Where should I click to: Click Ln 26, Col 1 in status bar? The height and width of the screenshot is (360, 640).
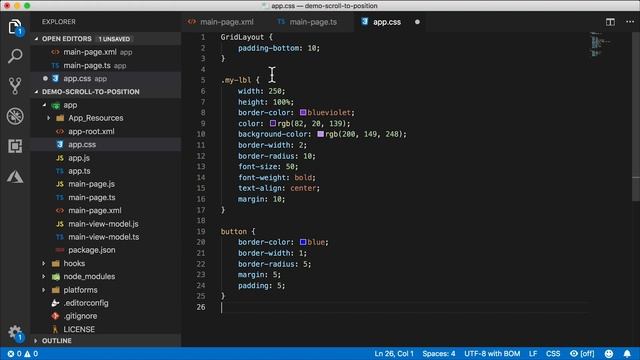(394, 353)
